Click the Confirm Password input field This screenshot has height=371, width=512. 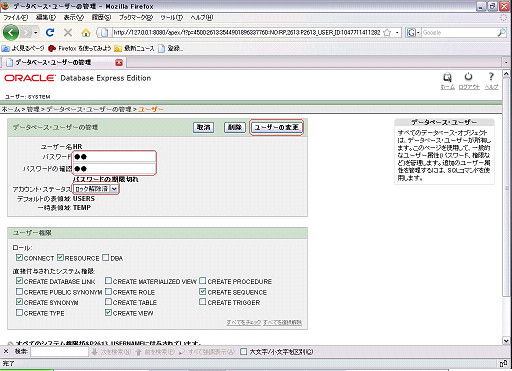[x=114, y=168]
